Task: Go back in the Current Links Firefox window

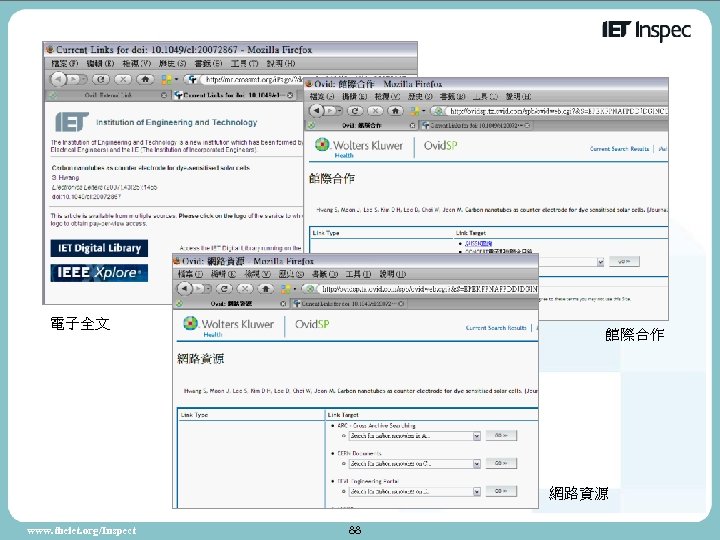Action: (58, 79)
